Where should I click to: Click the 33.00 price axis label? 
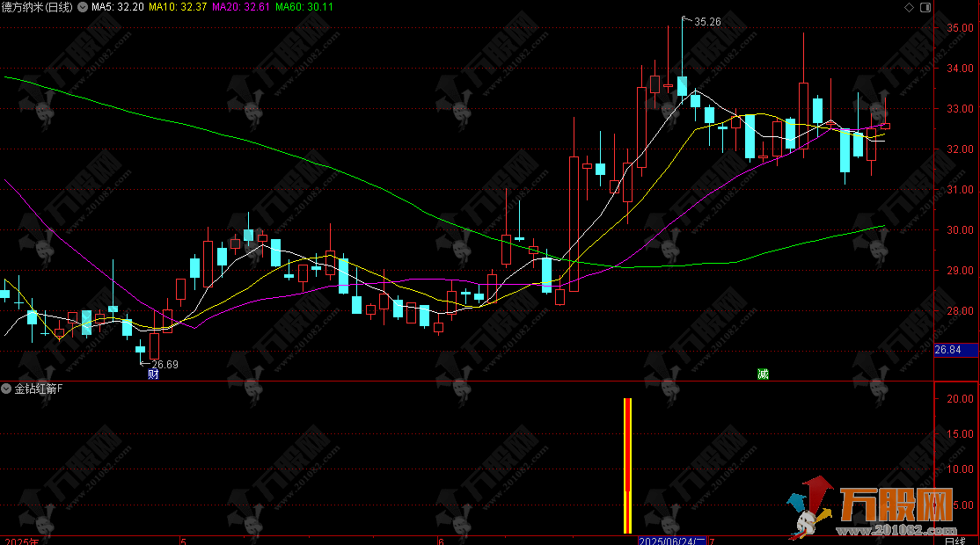pyautogui.click(x=960, y=109)
